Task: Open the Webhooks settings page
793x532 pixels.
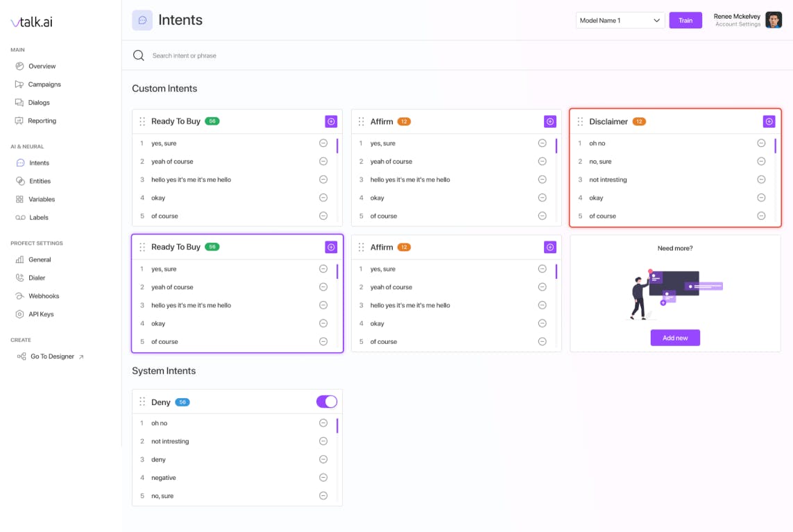Action: 44,296
